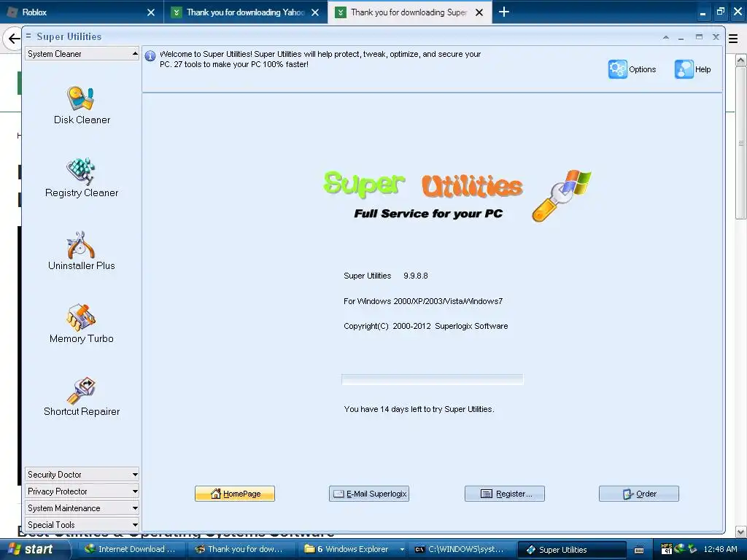Click the browser scrollbar up arrow
The image size is (747, 560).
(x=741, y=60)
